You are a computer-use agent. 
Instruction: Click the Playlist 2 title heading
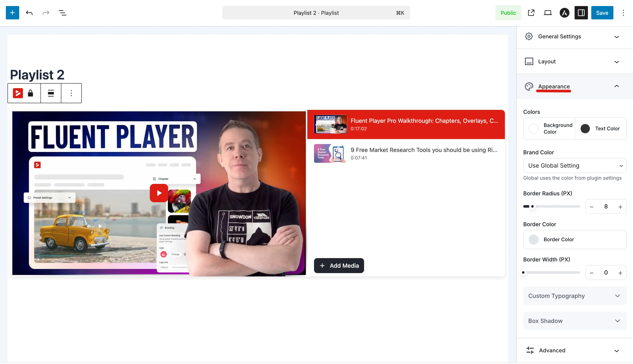[x=37, y=75]
